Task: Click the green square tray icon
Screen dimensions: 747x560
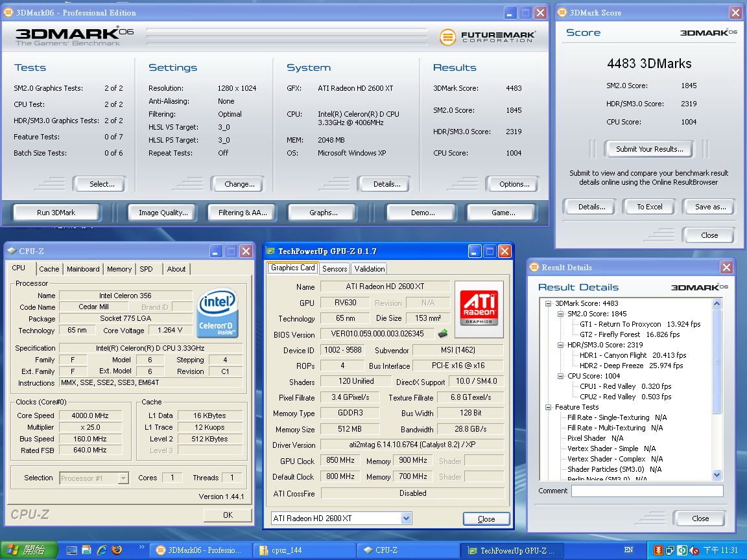Action: tap(682, 550)
